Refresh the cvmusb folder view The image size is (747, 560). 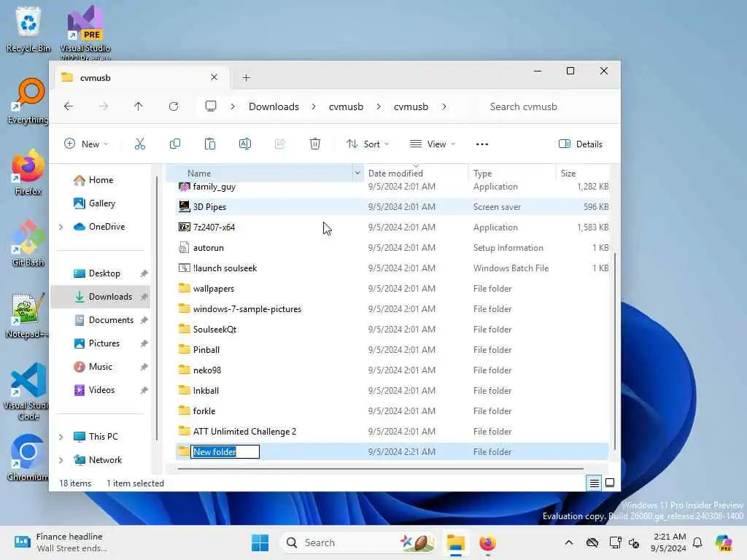[x=174, y=106]
